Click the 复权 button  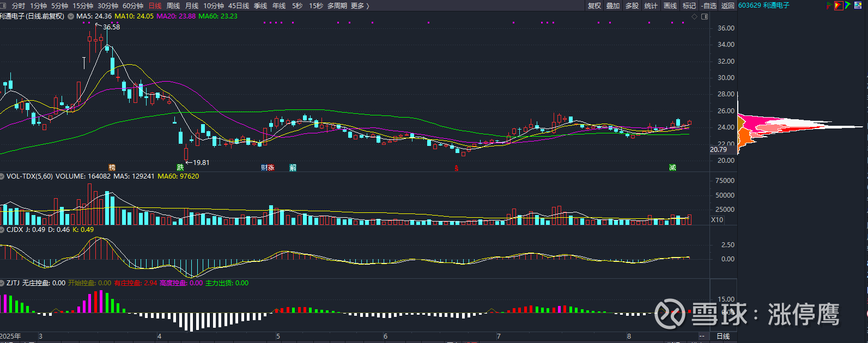pyautogui.click(x=594, y=5)
